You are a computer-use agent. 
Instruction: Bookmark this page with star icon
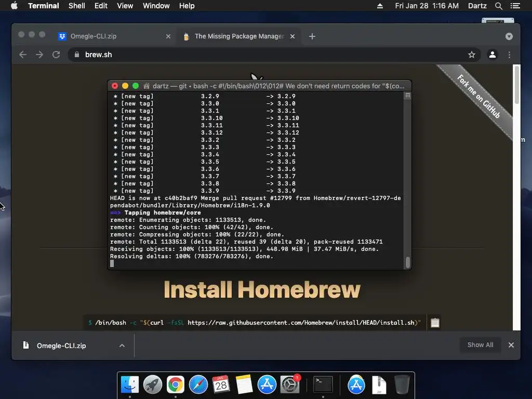coord(471,55)
